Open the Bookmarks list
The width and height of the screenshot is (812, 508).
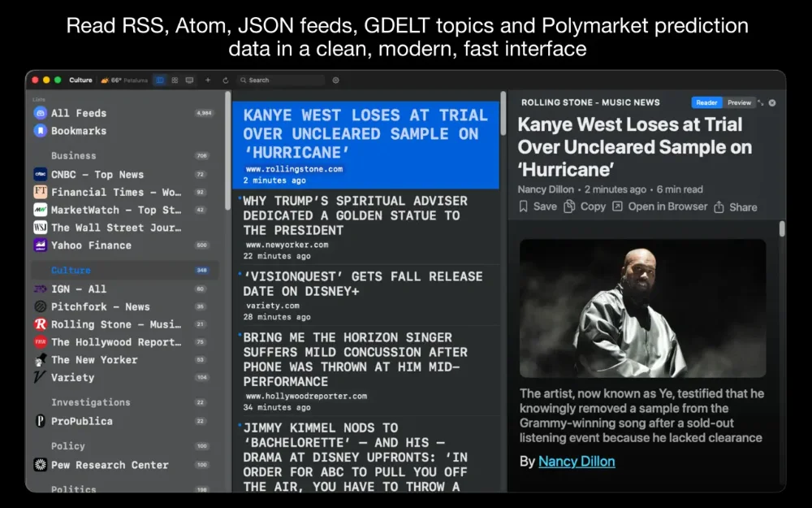[124, 131]
